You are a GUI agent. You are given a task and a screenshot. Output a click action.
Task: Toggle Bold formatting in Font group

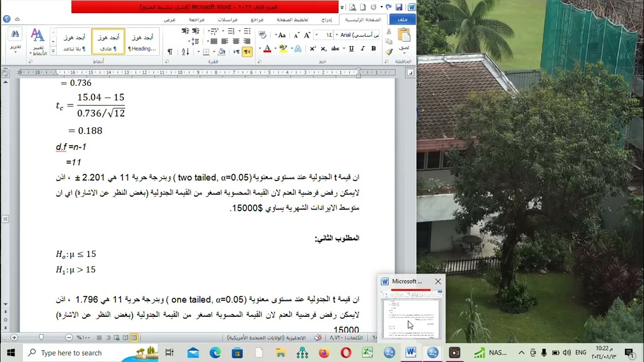[373, 49]
